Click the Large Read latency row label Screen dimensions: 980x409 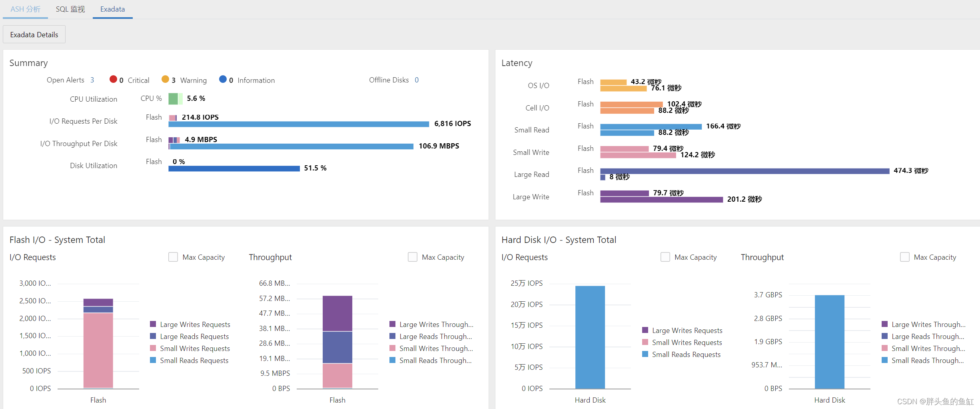pyautogui.click(x=531, y=174)
